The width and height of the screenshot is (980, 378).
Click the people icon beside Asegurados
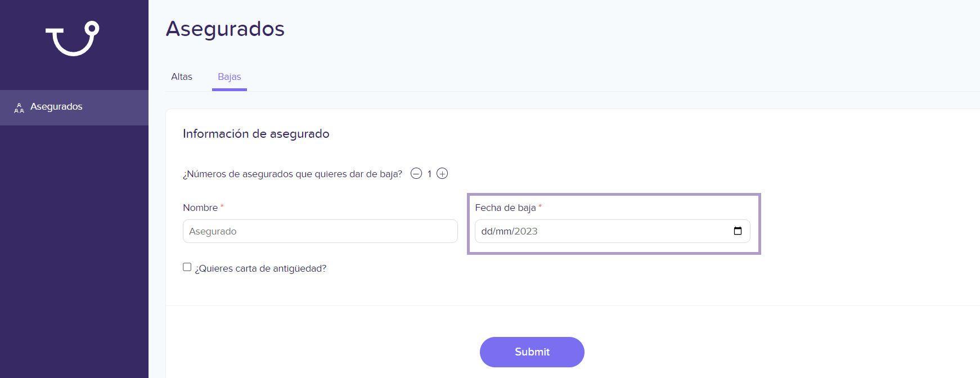tap(19, 107)
